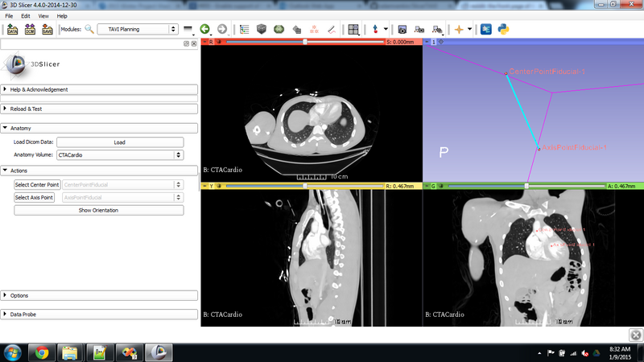Image resolution: width=644 pixels, height=362 pixels.
Task: Click the pin icon in yellow slice view
Action: 205,186
